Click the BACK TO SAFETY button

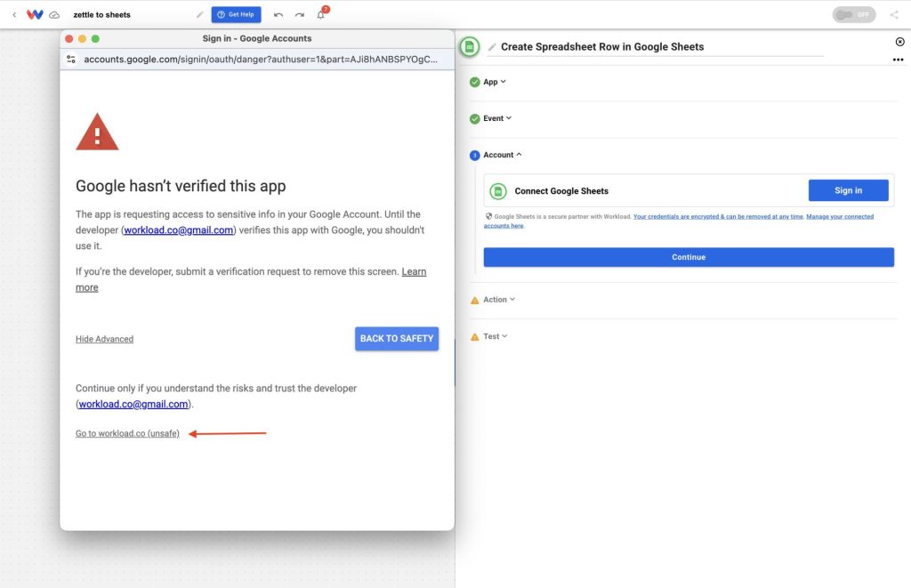[x=397, y=339]
